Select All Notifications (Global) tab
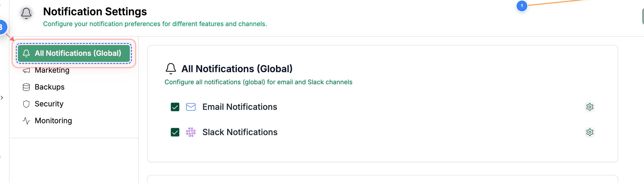The width and height of the screenshot is (644, 183). pyautogui.click(x=74, y=53)
